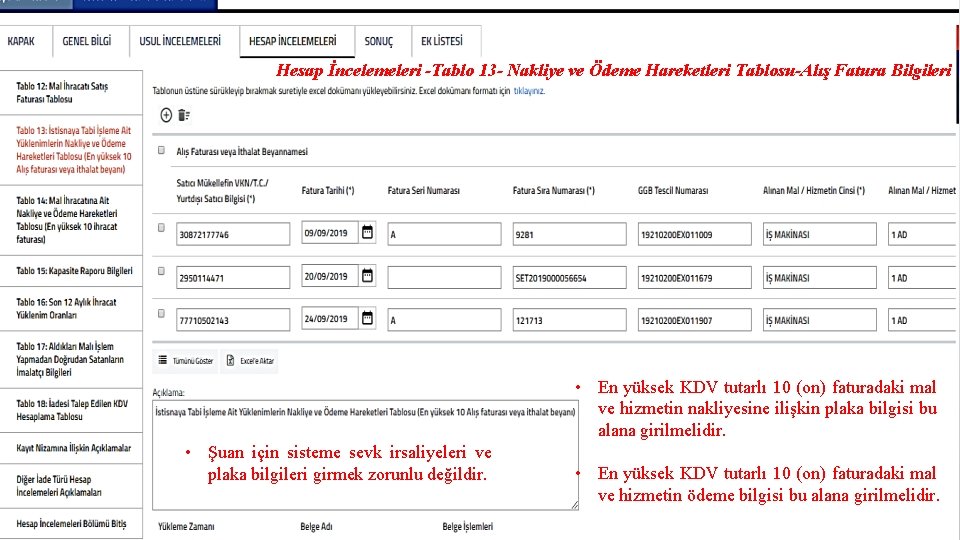960x540 pixels.
Task: Click the empty Fatura Seri field in row 2950114471
Action: coord(444,278)
